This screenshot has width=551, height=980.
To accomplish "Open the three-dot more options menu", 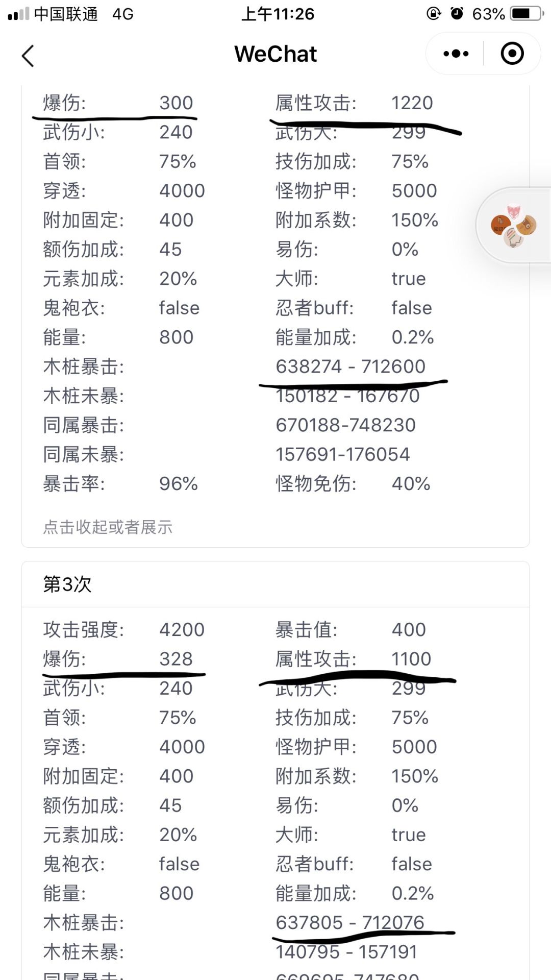I will [456, 54].
